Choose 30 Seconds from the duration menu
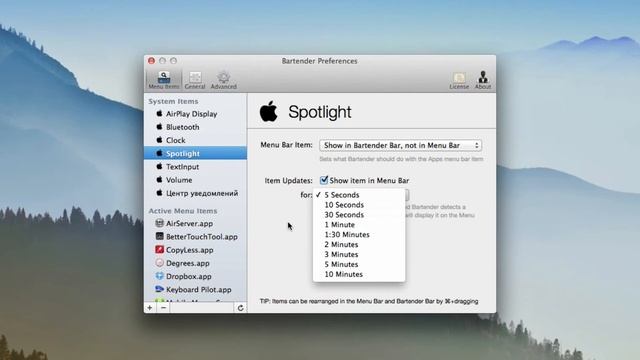This screenshot has height=360, width=640. click(x=359, y=215)
